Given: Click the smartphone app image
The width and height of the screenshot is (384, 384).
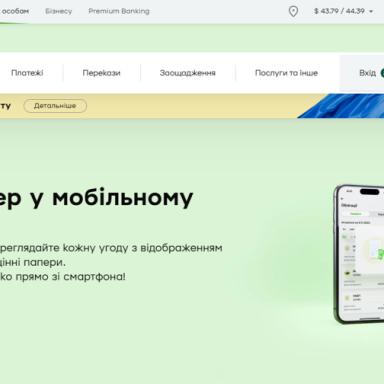Looking at the screenshot, I should pos(359,254).
